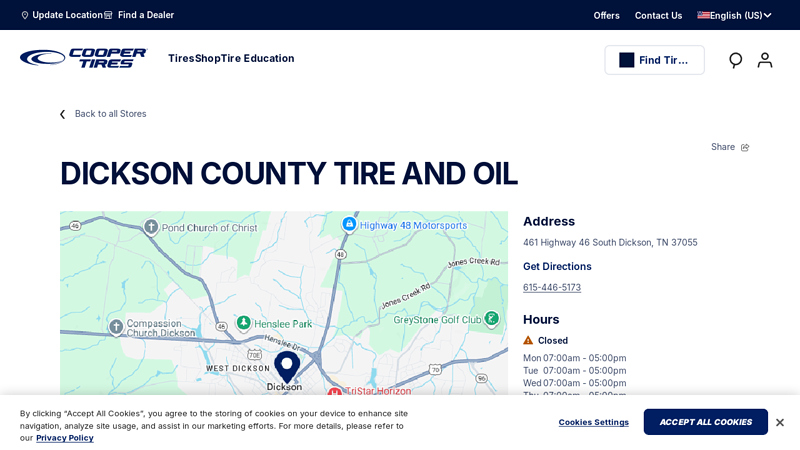The height and width of the screenshot is (450, 800).
Task: Click Mon 07:00am - 05:00pm hours row
Action: pyautogui.click(x=574, y=358)
